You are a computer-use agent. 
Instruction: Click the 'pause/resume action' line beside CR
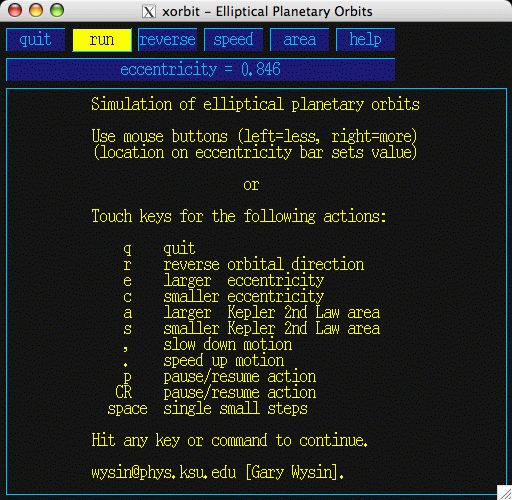[x=240, y=393]
